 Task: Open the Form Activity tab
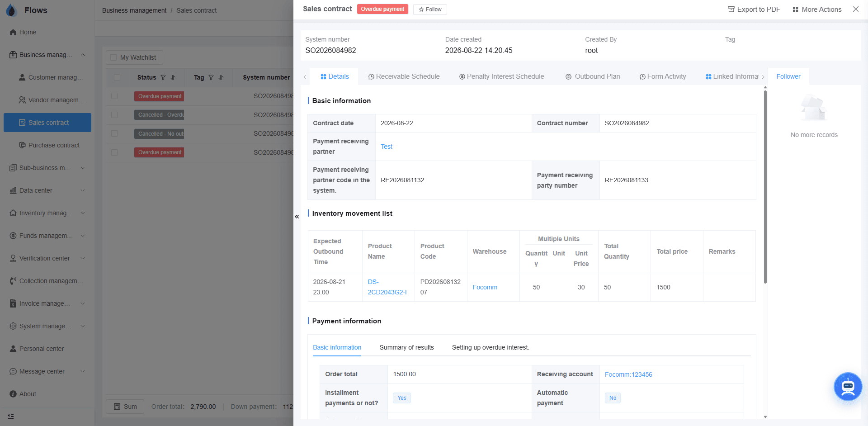[x=663, y=76]
